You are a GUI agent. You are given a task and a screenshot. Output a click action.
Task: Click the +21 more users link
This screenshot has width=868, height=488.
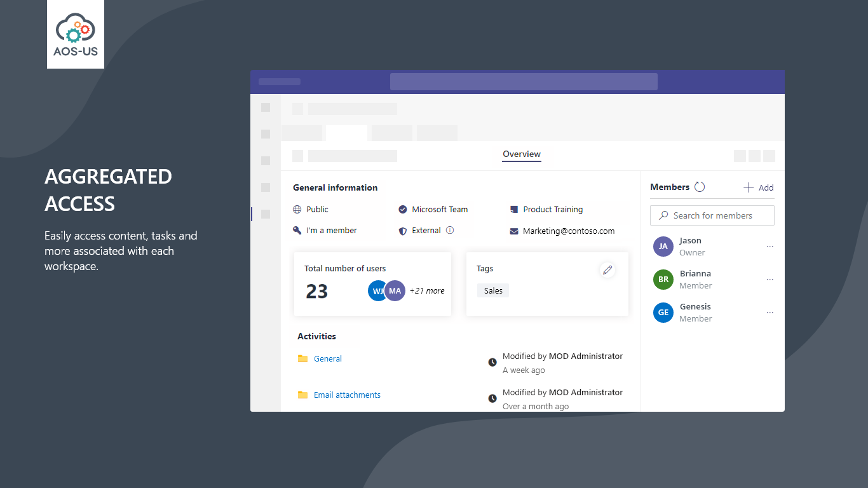point(427,291)
